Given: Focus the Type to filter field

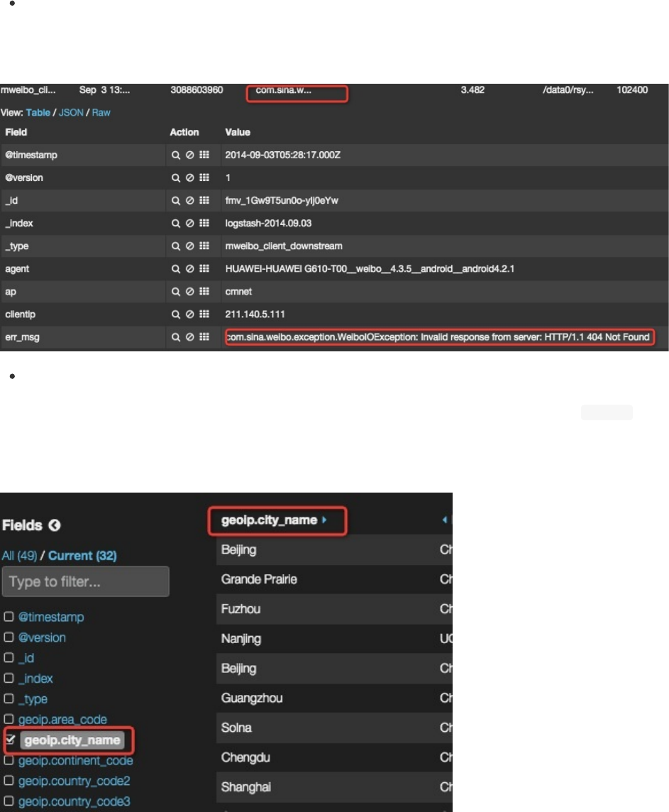Looking at the screenshot, I should point(85,581).
